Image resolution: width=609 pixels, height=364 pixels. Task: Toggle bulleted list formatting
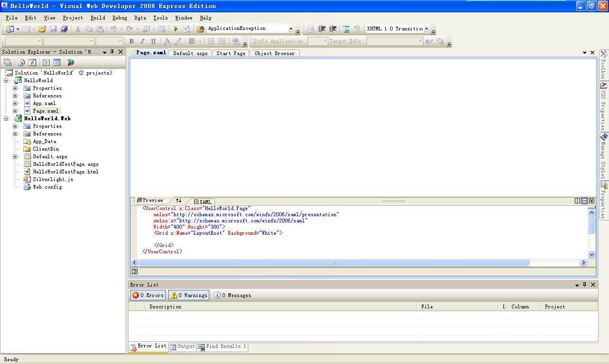click(211, 41)
